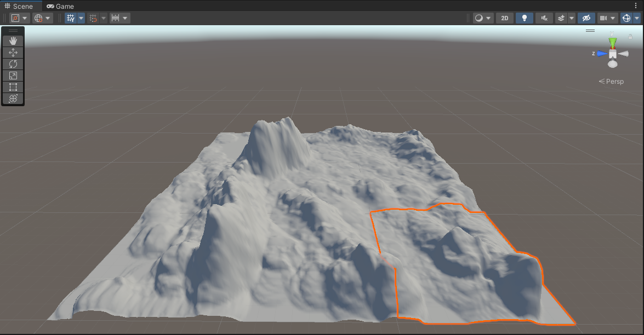
Task: Enable 2D view mode
Action: coord(504,18)
